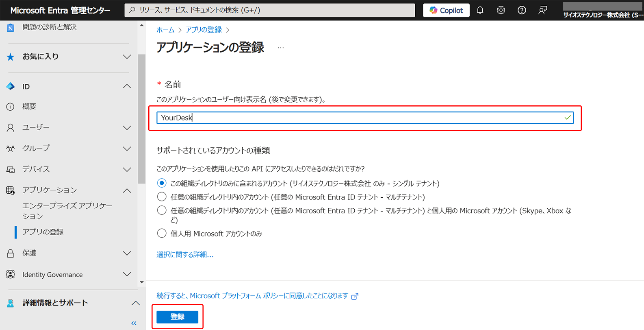Open Microsoft プラットフォーム ポリシー link
Viewport: 644px width, 330px height.
[252, 296]
